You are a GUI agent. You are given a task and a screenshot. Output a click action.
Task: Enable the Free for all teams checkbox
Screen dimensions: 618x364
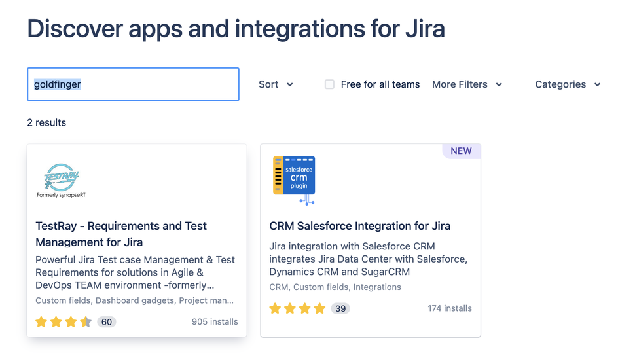pos(329,84)
